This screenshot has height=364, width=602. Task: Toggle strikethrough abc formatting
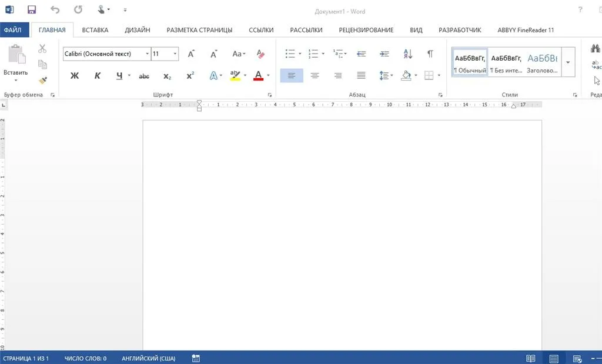click(x=144, y=76)
